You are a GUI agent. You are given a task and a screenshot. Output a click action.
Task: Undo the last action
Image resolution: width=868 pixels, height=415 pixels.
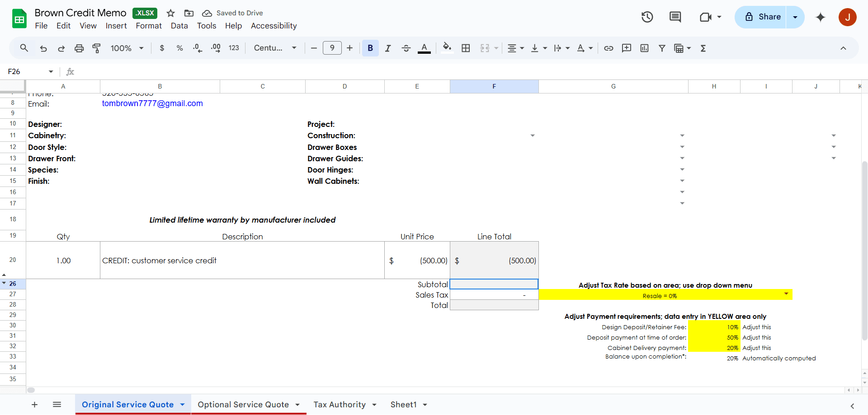tap(43, 48)
